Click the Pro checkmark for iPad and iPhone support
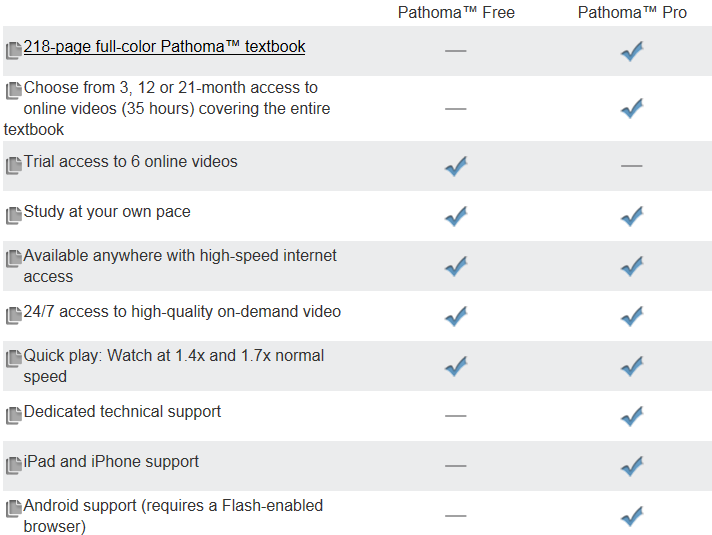This screenshot has width=712, height=535. [x=631, y=465]
